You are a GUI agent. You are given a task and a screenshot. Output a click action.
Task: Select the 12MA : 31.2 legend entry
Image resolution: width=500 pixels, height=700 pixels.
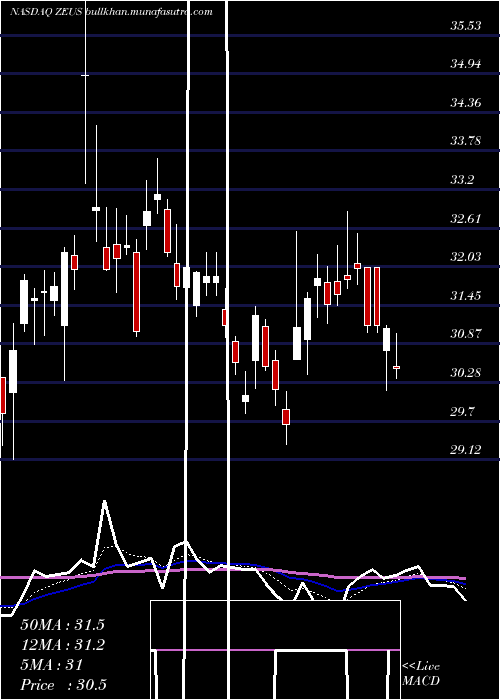pos(62,645)
